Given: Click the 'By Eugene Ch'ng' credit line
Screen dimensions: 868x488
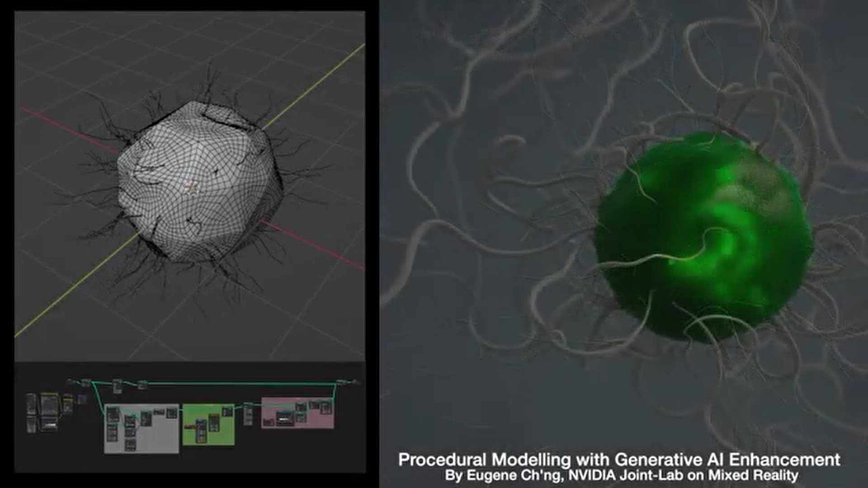Looking at the screenshot, I should click(x=621, y=476).
